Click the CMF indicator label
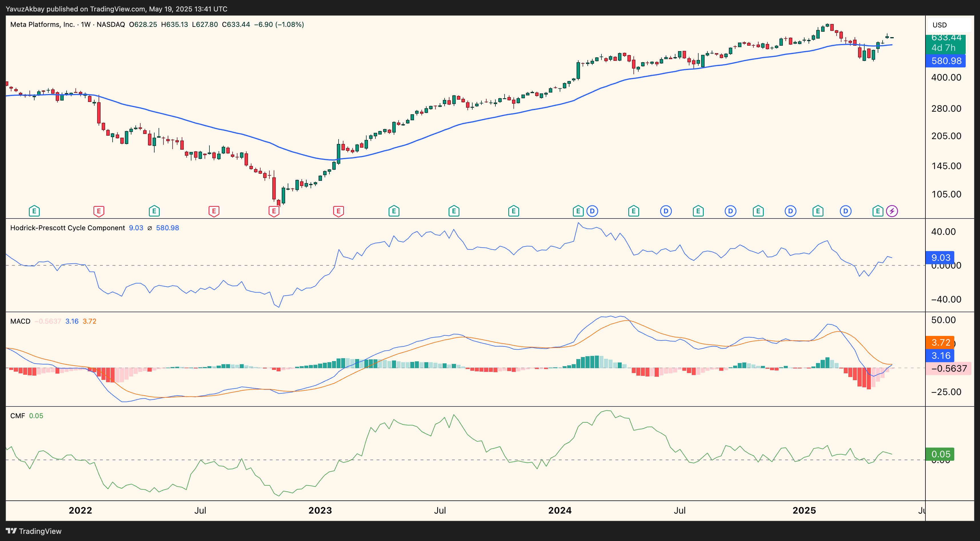Screen dimensions: 980x541 (x=17, y=415)
